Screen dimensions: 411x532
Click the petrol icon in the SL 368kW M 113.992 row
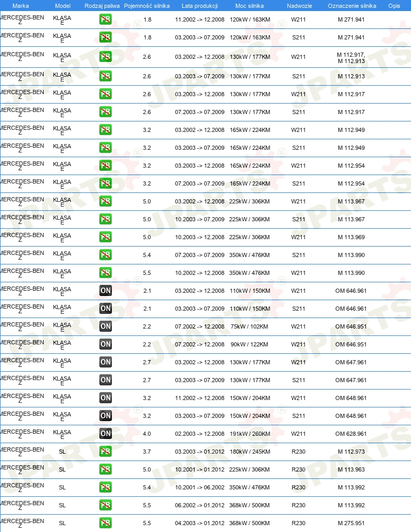[106, 505]
